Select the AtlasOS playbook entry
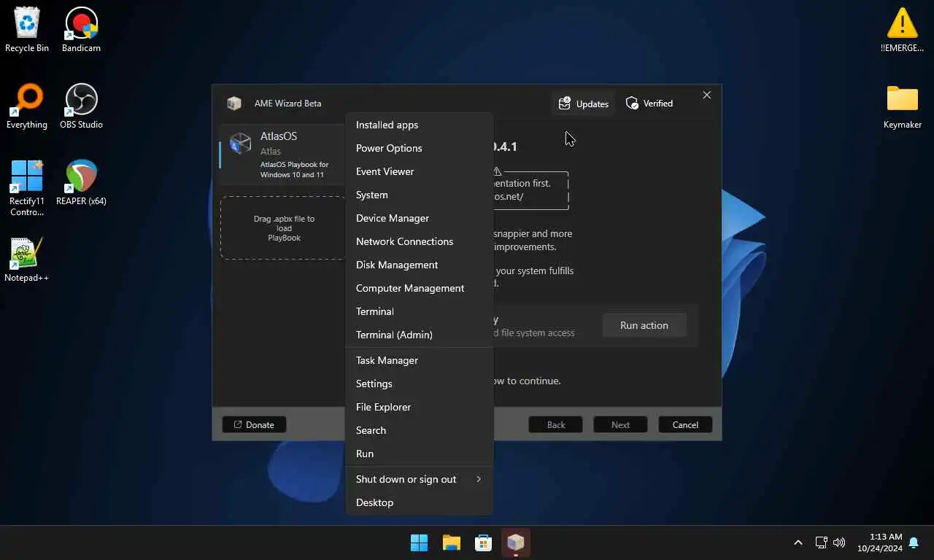Viewport: 934px width, 560px height. coord(283,155)
